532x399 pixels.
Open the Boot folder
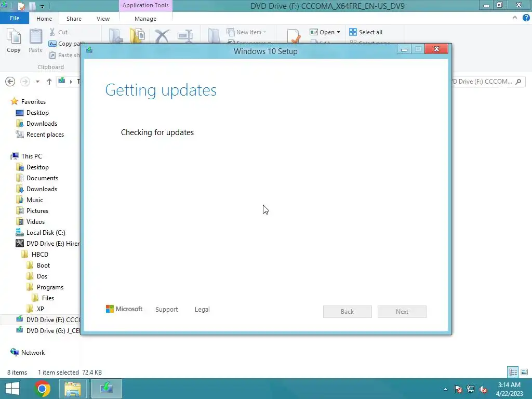point(43,265)
